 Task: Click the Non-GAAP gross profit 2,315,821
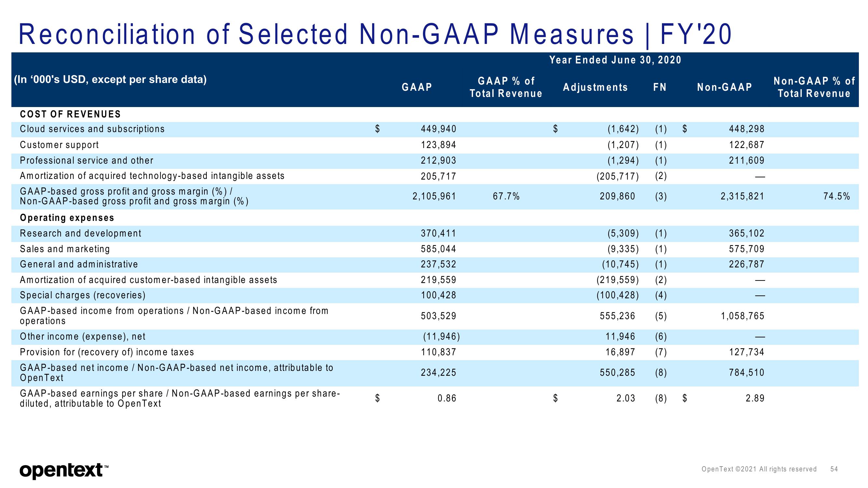pos(742,196)
